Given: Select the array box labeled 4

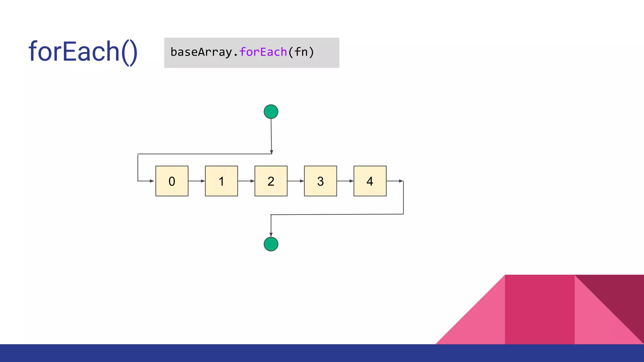Looking at the screenshot, I should point(370,181).
